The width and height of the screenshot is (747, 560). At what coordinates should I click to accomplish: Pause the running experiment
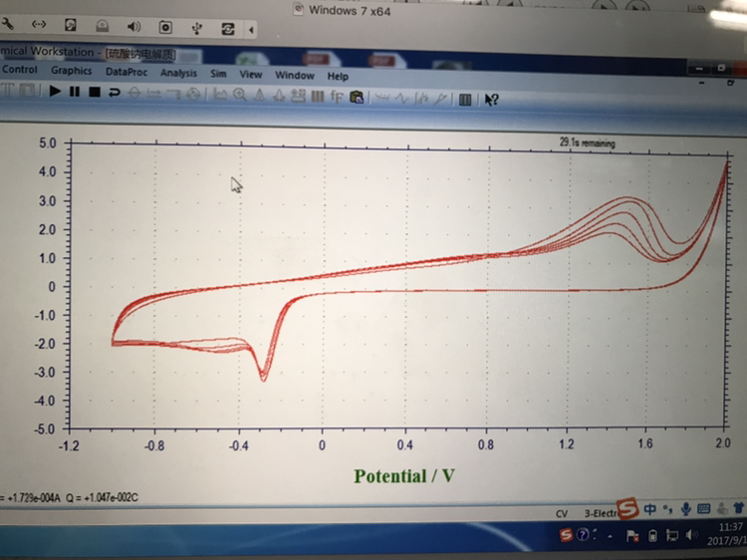point(75,91)
